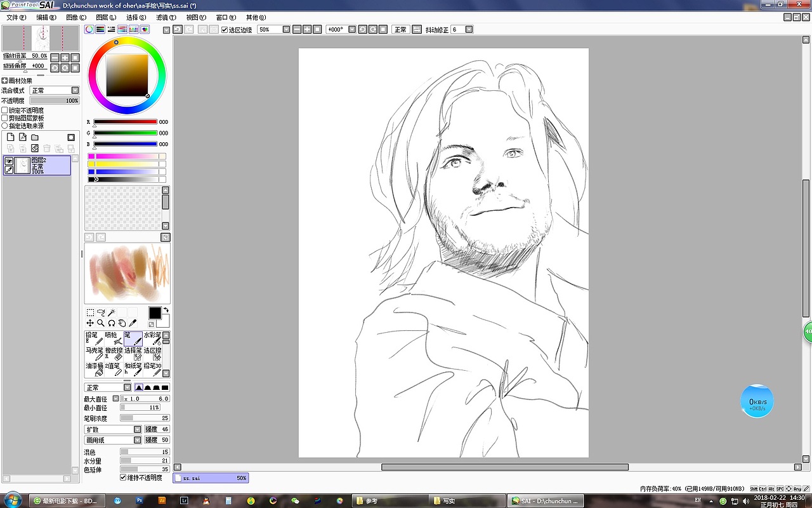Create a new layer folder

pyautogui.click(x=35, y=137)
